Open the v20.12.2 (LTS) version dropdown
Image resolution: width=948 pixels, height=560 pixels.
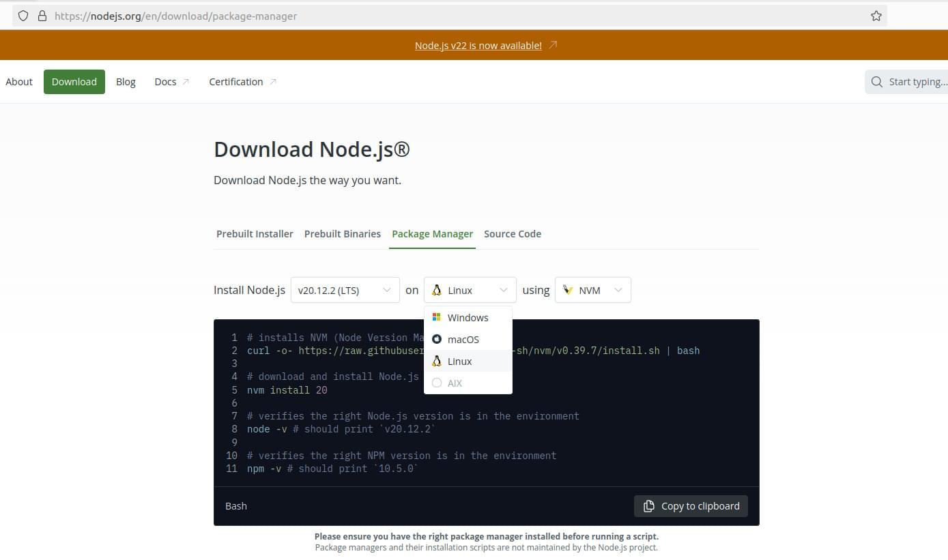click(345, 290)
